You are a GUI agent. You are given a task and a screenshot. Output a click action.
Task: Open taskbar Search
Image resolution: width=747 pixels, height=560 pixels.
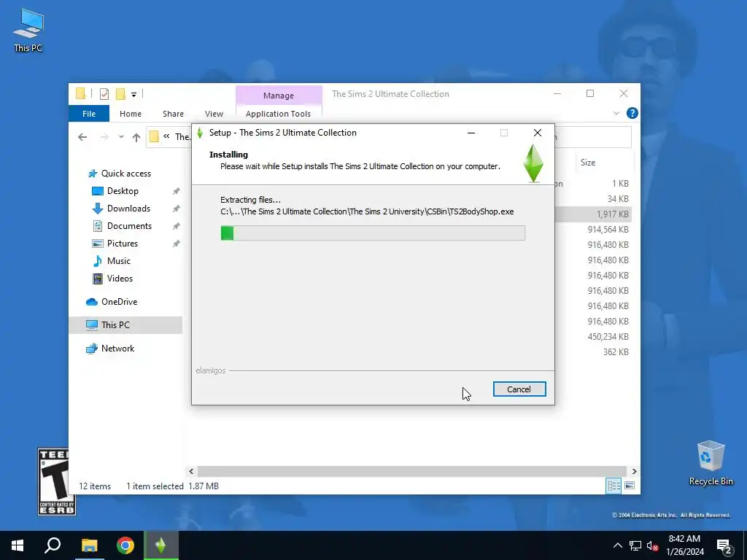(53, 545)
